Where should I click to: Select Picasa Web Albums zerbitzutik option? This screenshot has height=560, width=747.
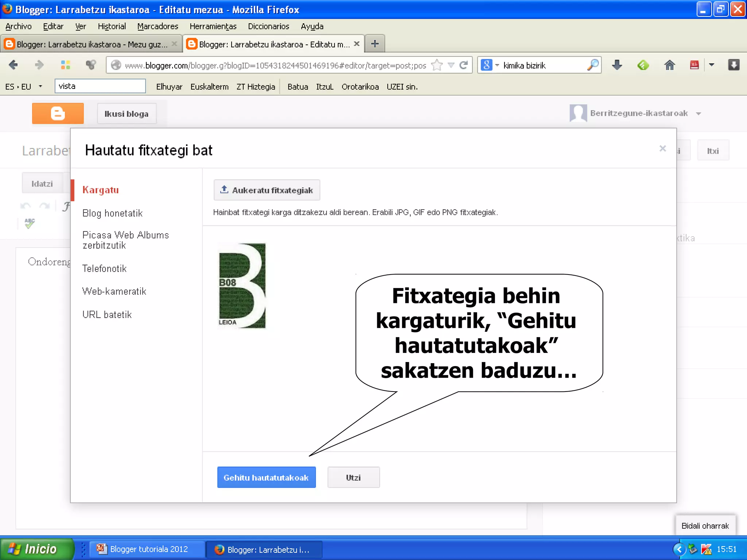coord(125,240)
